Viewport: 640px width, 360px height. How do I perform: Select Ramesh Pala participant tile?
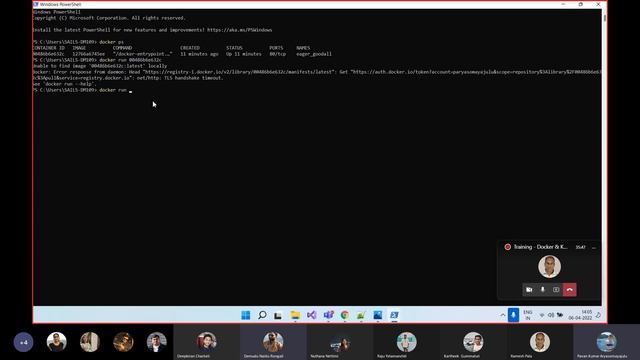(540, 342)
